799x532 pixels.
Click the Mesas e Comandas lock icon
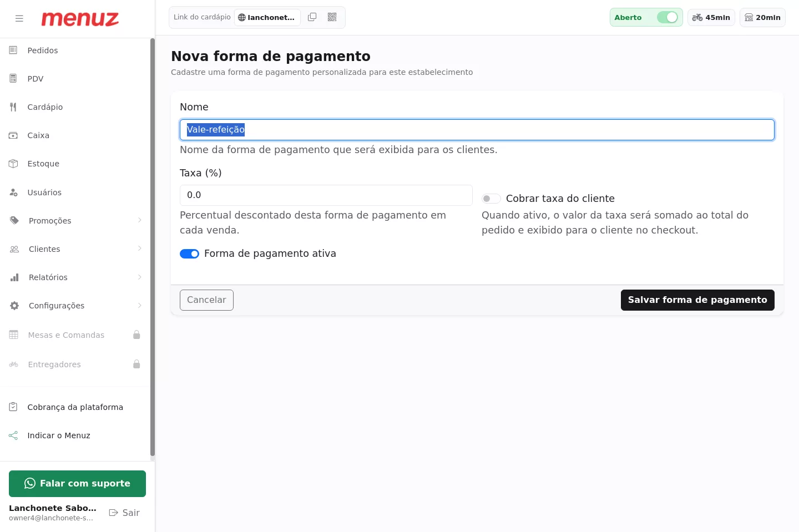click(x=136, y=335)
